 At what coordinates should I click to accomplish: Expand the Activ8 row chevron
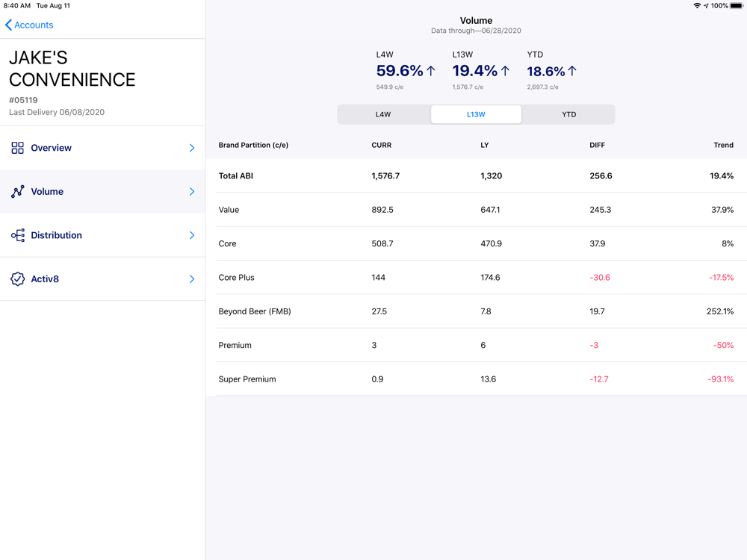click(192, 279)
